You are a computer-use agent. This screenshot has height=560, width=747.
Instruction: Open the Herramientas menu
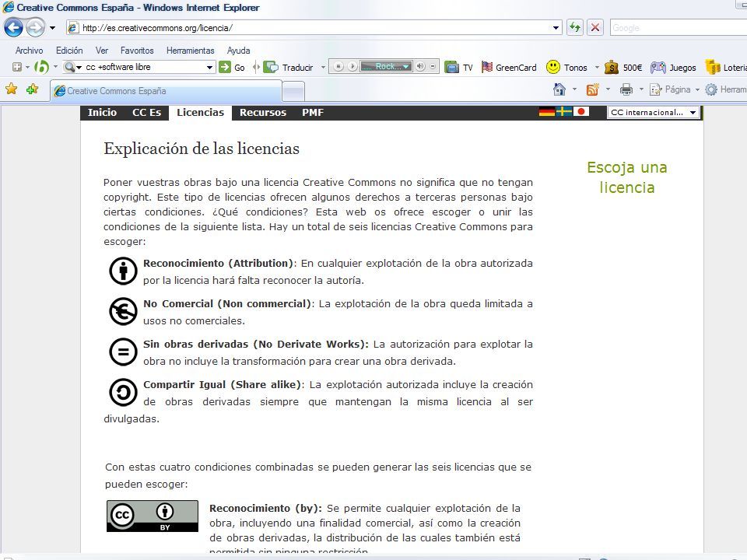(x=190, y=51)
